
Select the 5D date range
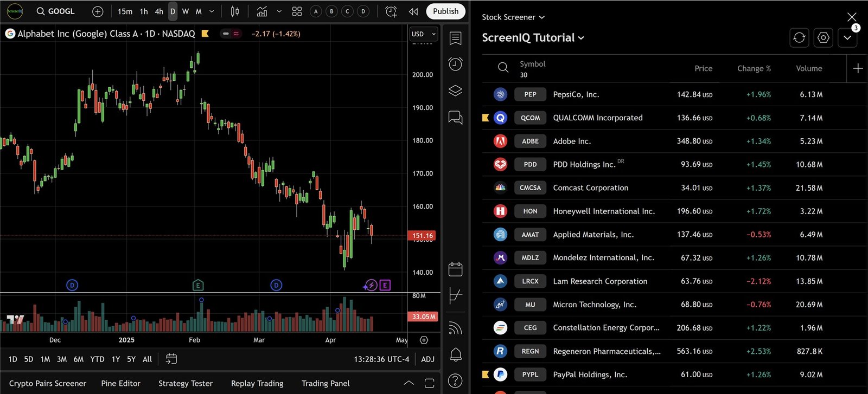(29, 359)
